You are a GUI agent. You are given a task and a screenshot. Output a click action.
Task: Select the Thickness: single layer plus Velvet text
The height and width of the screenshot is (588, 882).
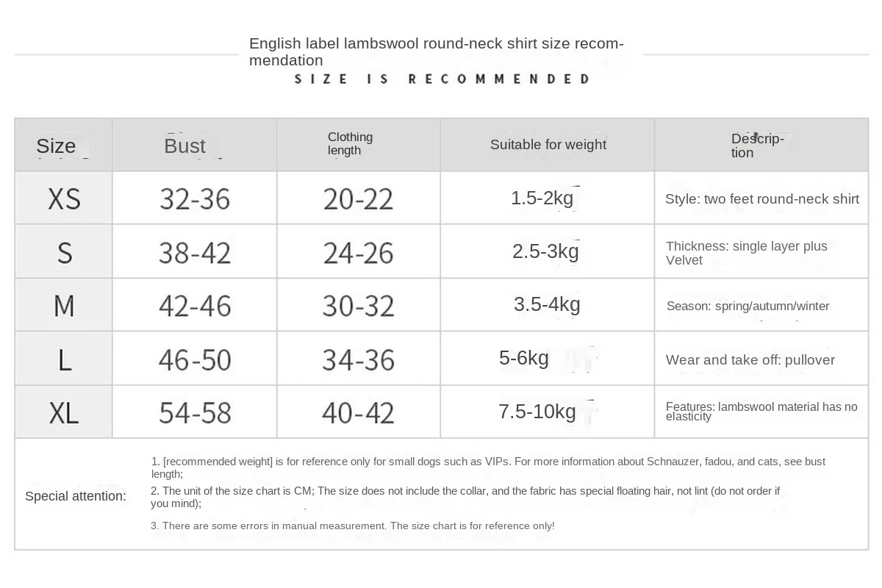pyautogui.click(x=746, y=253)
